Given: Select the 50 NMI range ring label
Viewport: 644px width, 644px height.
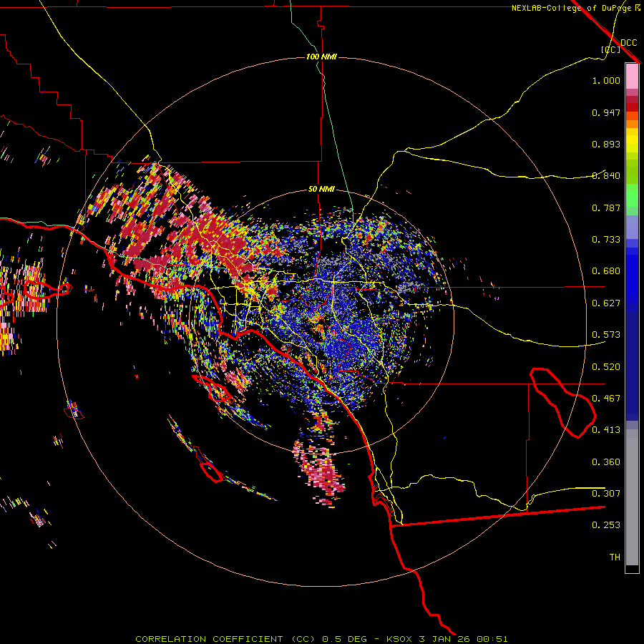Looking at the screenshot, I should [x=321, y=189].
